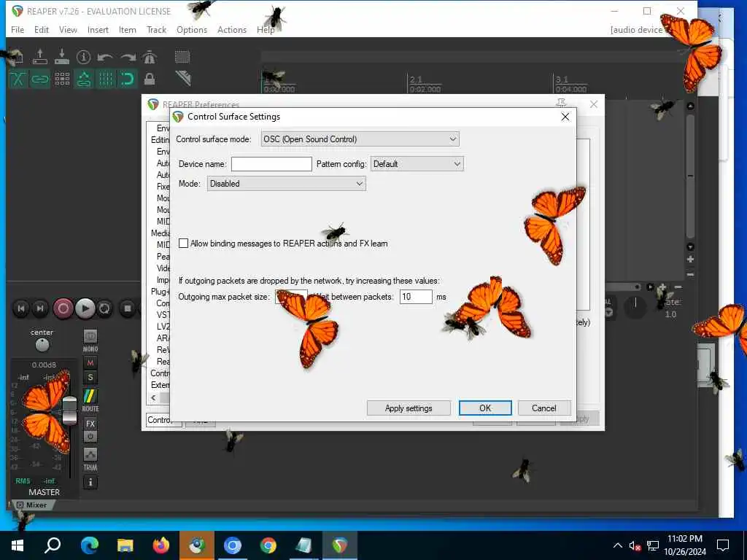
Task: Show hidden system tray icons chevron
Action: pos(617,545)
